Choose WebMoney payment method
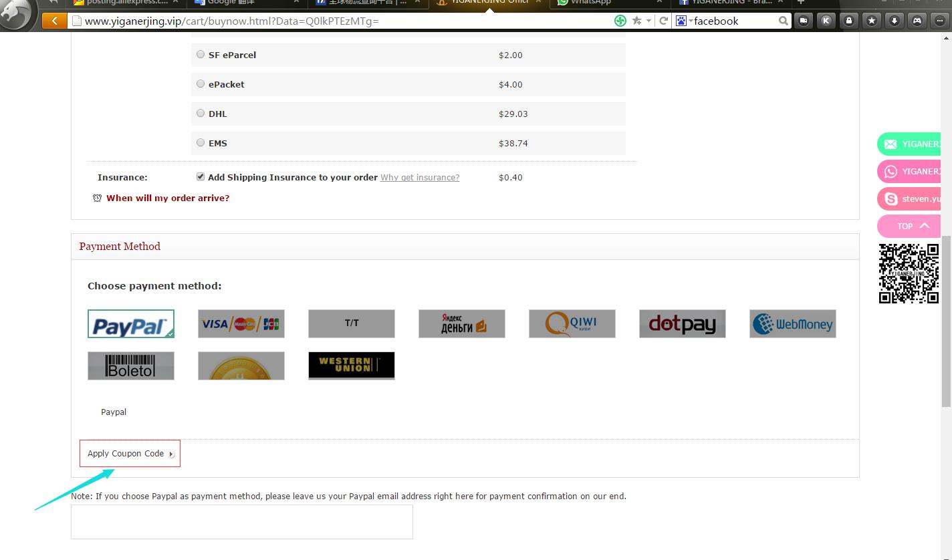The image size is (952, 560). click(793, 323)
